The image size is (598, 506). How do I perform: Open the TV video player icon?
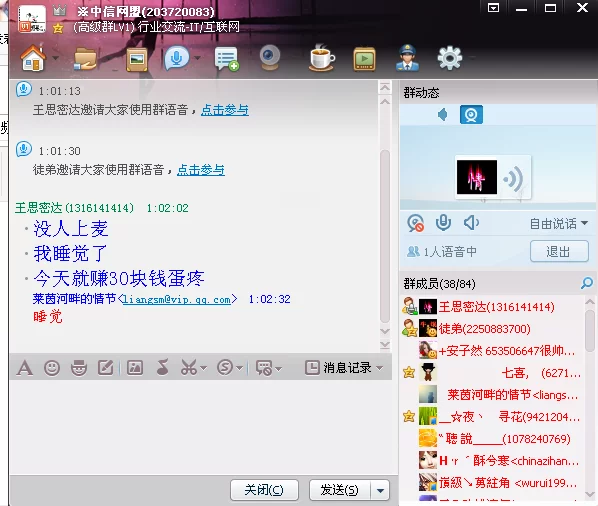click(x=364, y=59)
